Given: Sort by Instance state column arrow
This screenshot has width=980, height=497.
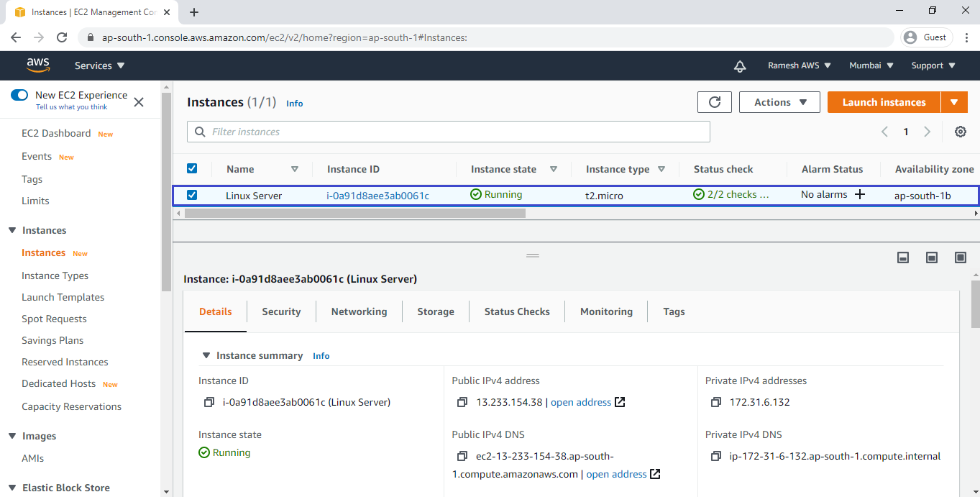Looking at the screenshot, I should click(554, 169).
